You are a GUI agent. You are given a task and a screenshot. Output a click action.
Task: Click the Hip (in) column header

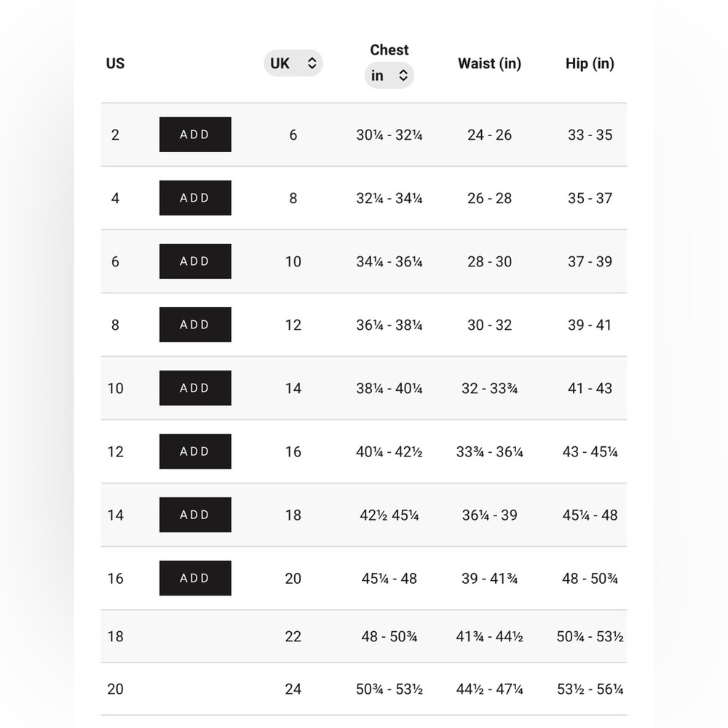(590, 63)
